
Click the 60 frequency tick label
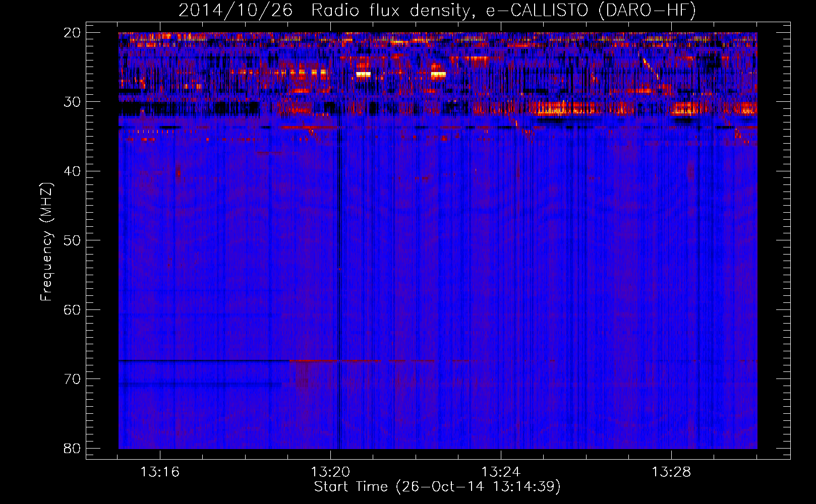point(72,309)
